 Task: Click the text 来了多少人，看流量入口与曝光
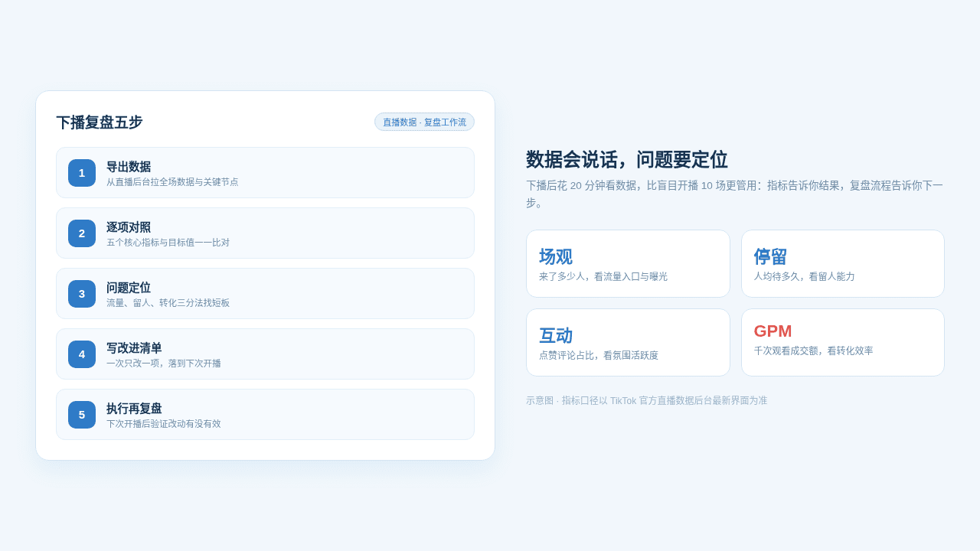pyautogui.click(x=603, y=276)
